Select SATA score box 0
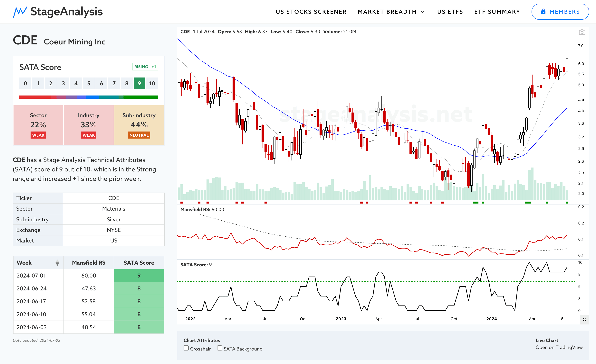Screen dimensions: 596x364 (x=25, y=84)
